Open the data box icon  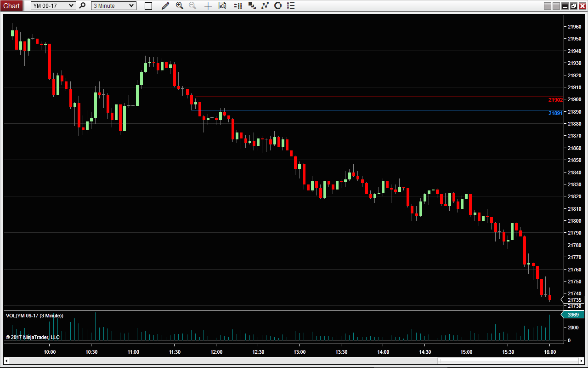[222, 6]
